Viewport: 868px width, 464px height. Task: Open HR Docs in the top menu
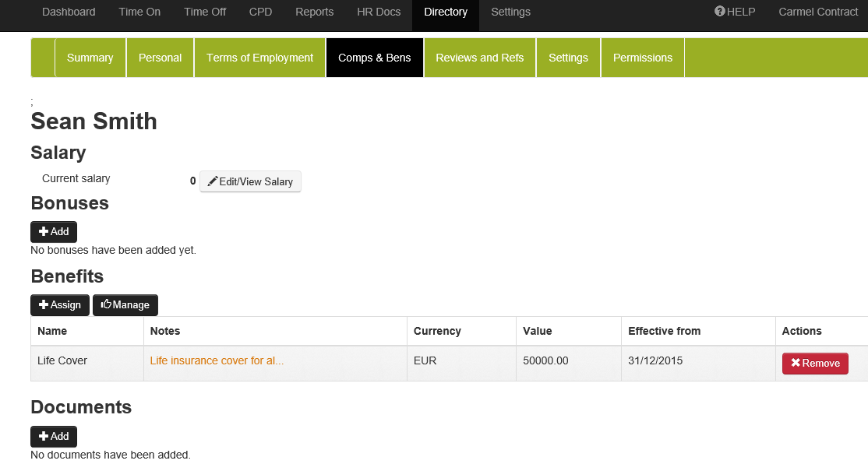[379, 12]
